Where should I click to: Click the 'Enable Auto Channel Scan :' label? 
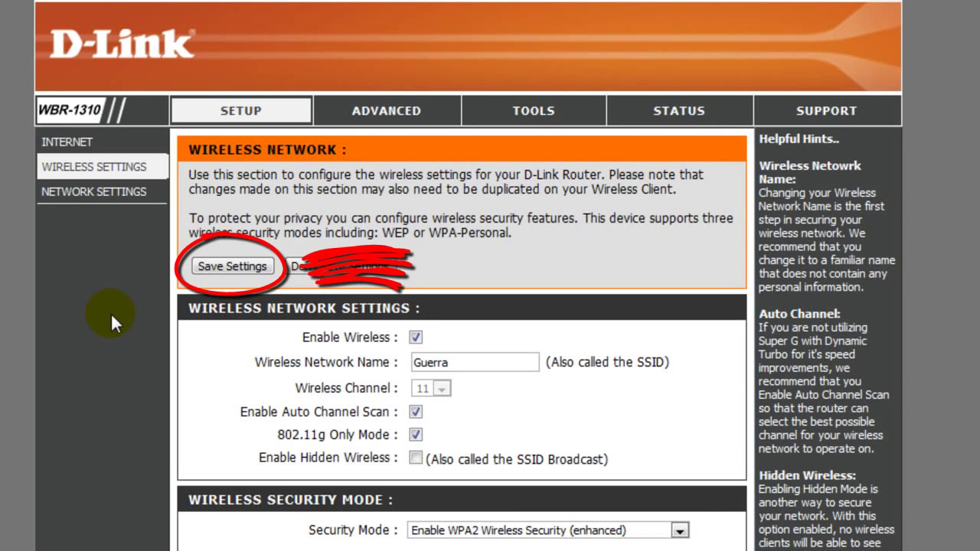(x=319, y=412)
